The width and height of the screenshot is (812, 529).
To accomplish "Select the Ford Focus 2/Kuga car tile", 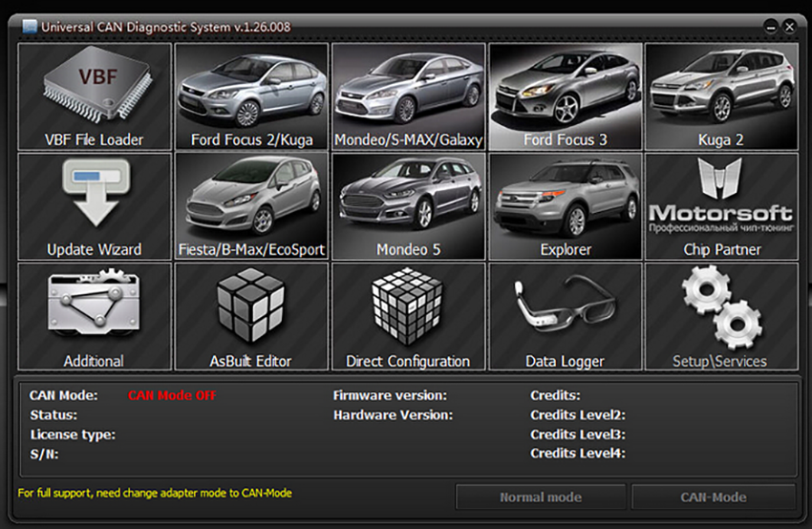I will click(251, 96).
